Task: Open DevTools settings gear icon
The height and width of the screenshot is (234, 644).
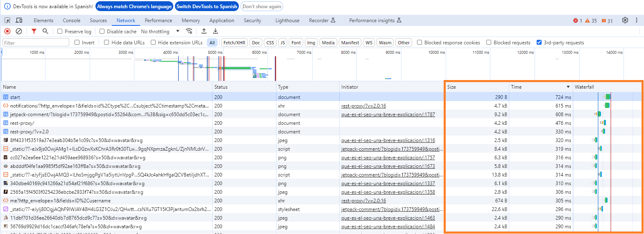Action: coord(625,20)
